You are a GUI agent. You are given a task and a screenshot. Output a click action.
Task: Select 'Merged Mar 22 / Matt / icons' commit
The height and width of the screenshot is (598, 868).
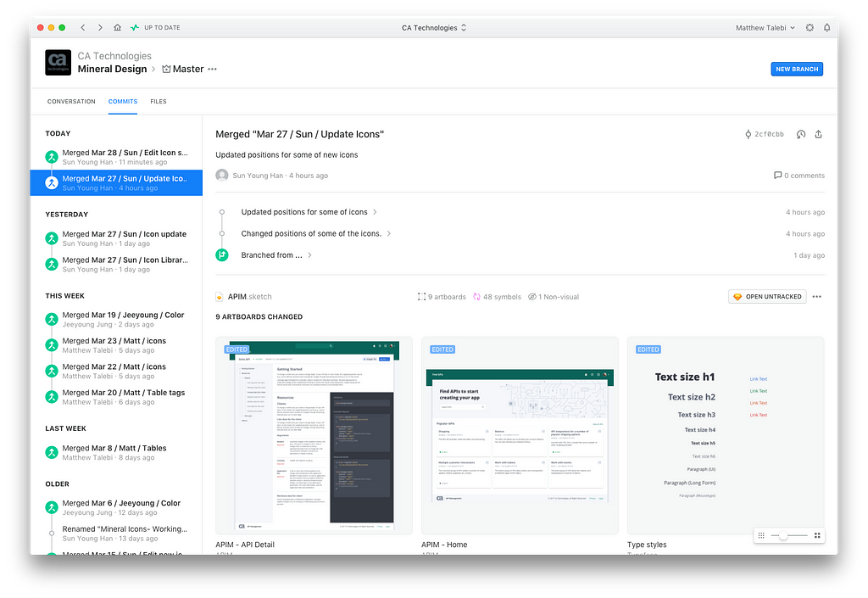116,372
